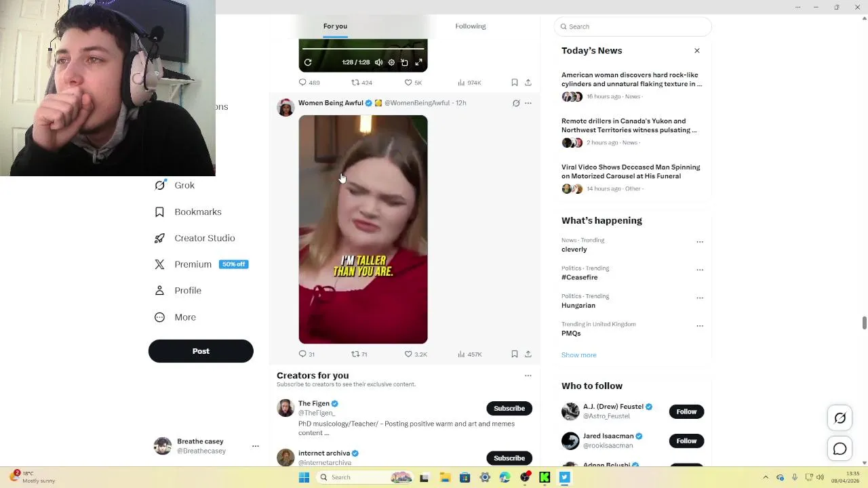868x488 pixels.
Task: Play the 'I'm taller than you are' video
Action: (x=363, y=229)
